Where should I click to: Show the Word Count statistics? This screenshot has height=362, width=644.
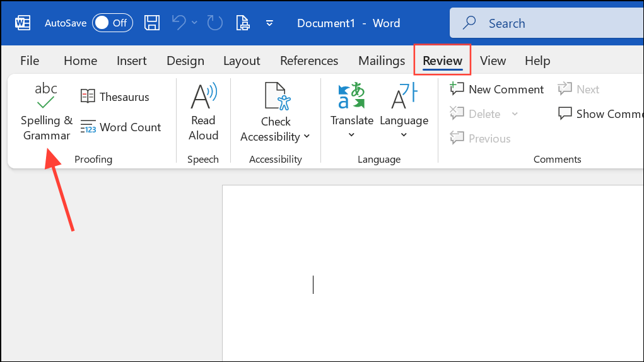pyautogui.click(x=120, y=127)
